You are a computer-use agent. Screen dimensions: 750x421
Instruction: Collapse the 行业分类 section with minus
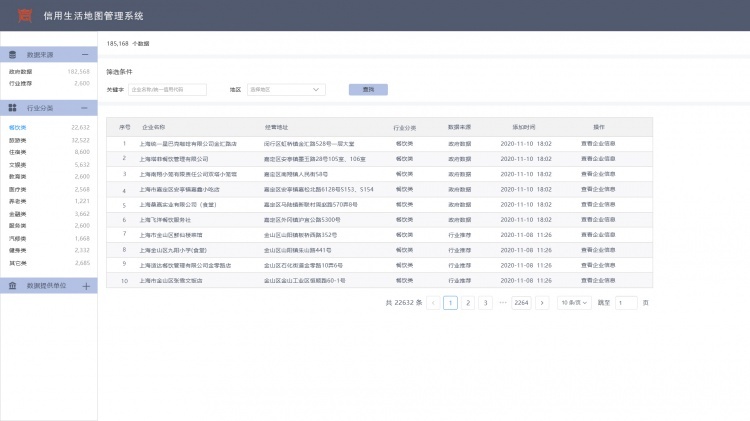tap(85, 107)
